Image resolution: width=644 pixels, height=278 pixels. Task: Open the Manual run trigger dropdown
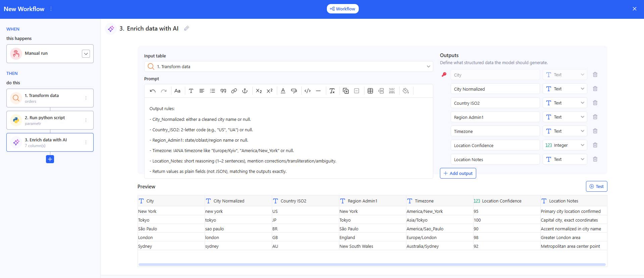click(x=86, y=54)
